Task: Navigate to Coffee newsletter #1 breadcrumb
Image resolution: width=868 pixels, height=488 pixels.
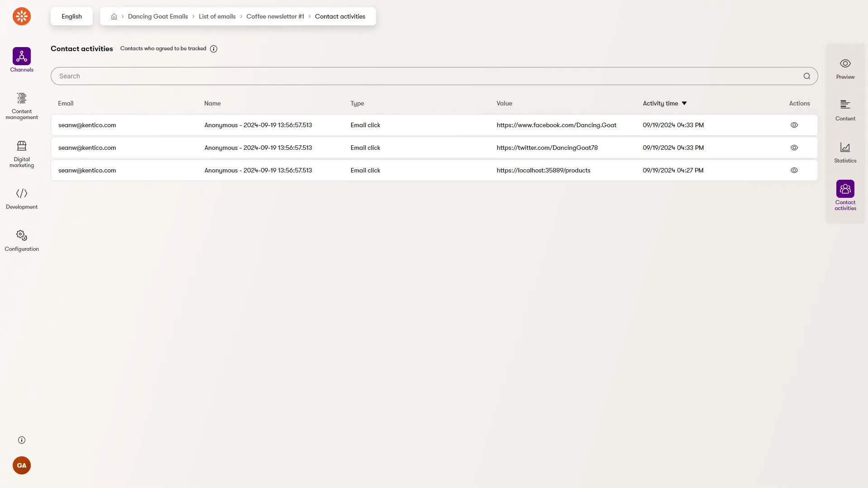Action: pyautogui.click(x=275, y=16)
